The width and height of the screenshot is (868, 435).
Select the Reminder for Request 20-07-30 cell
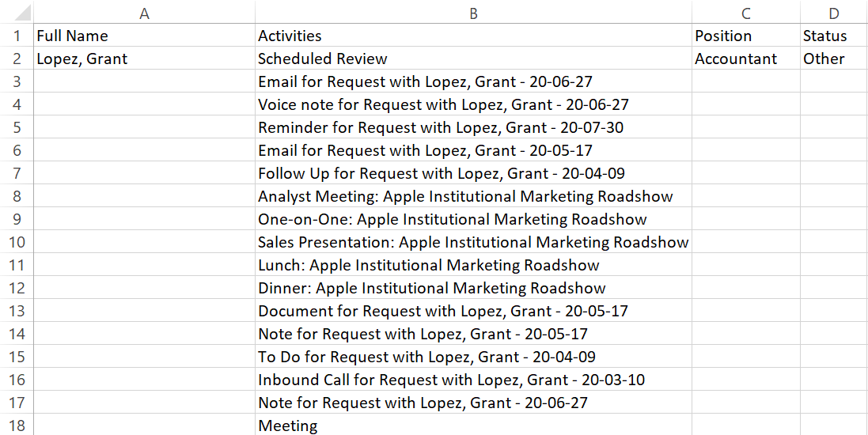coord(473,127)
